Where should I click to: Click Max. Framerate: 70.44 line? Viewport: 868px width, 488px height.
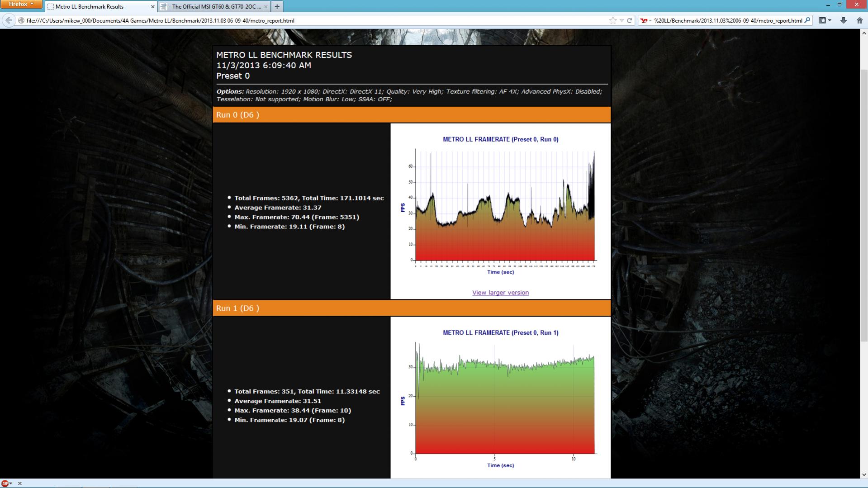click(x=297, y=217)
